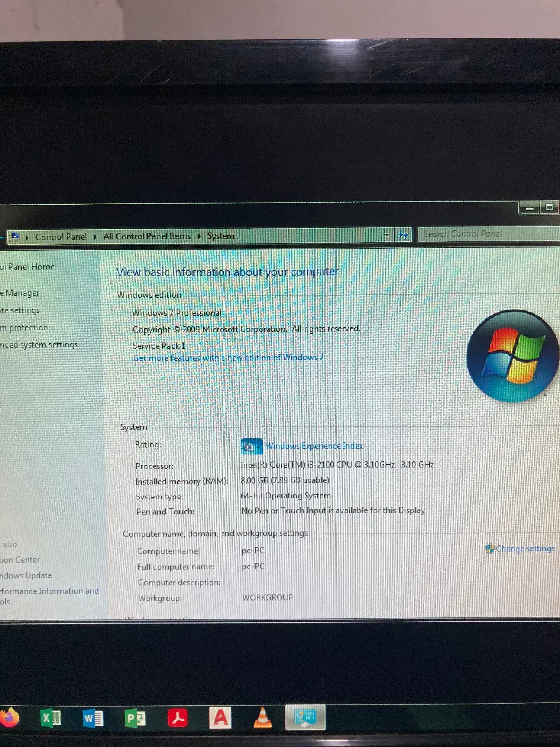560x747 pixels.
Task: Select the active Control Panel taskbar button
Action: (x=305, y=717)
